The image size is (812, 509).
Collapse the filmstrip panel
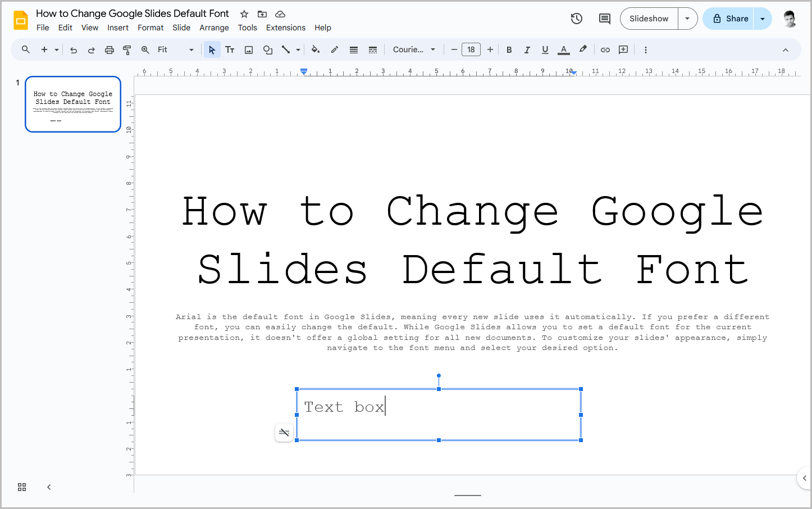coord(49,487)
